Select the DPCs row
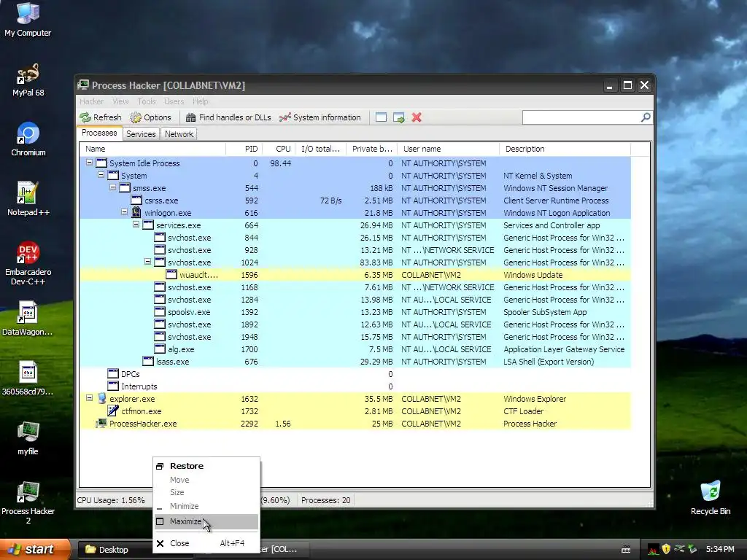 point(355,374)
